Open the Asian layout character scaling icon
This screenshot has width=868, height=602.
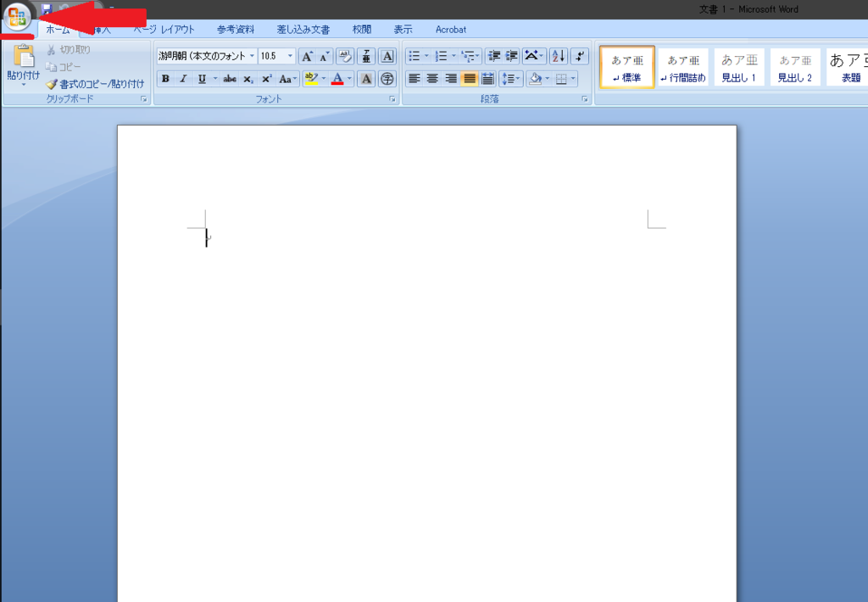534,56
